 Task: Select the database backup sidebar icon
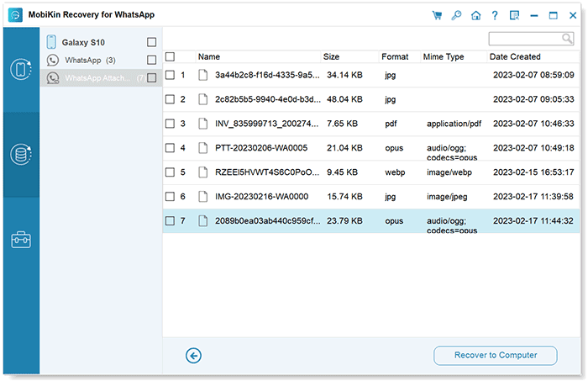[21, 154]
